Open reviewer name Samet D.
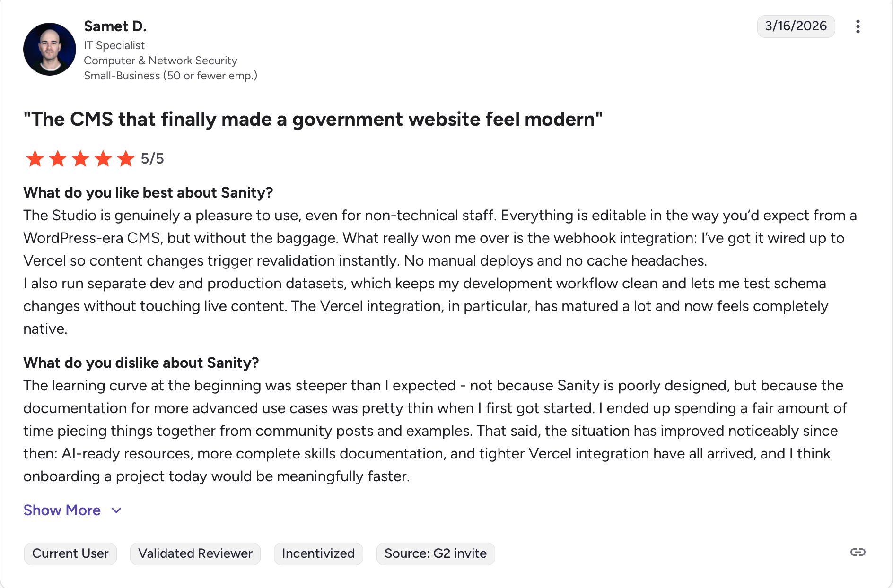The image size is (893, 588). pos(115,26)
